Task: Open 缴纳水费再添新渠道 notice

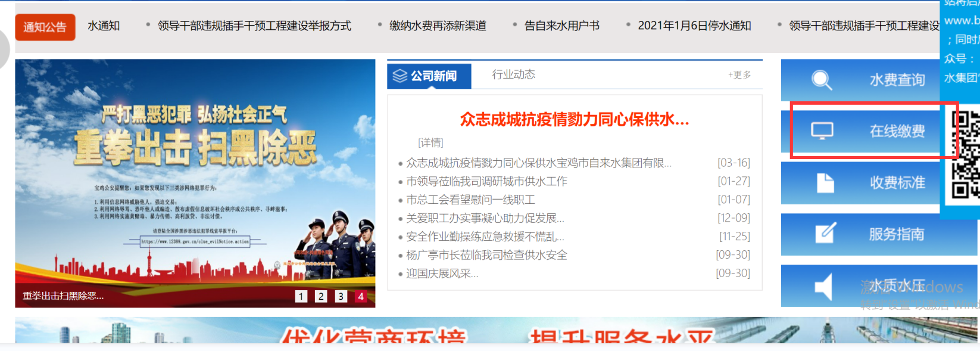Action: (438, 26)
